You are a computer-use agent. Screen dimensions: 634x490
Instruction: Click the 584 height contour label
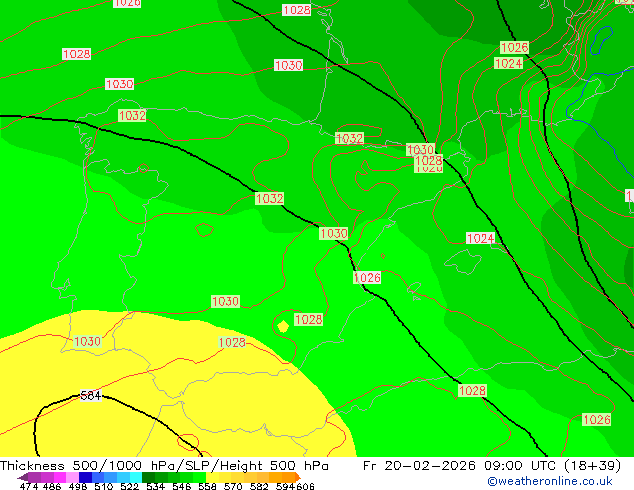tap(91, 395)
